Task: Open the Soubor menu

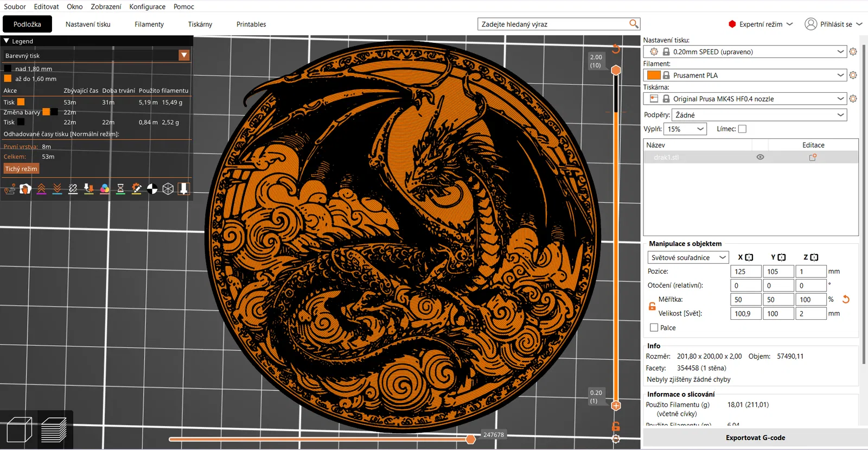Action: click(x=15, y=7)
